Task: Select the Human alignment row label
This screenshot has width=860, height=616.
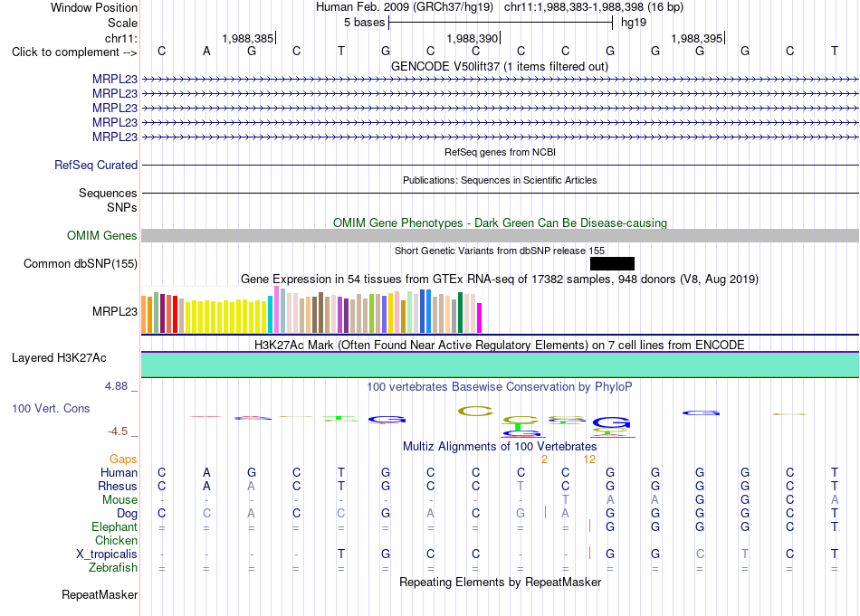Action: point(119,472)
